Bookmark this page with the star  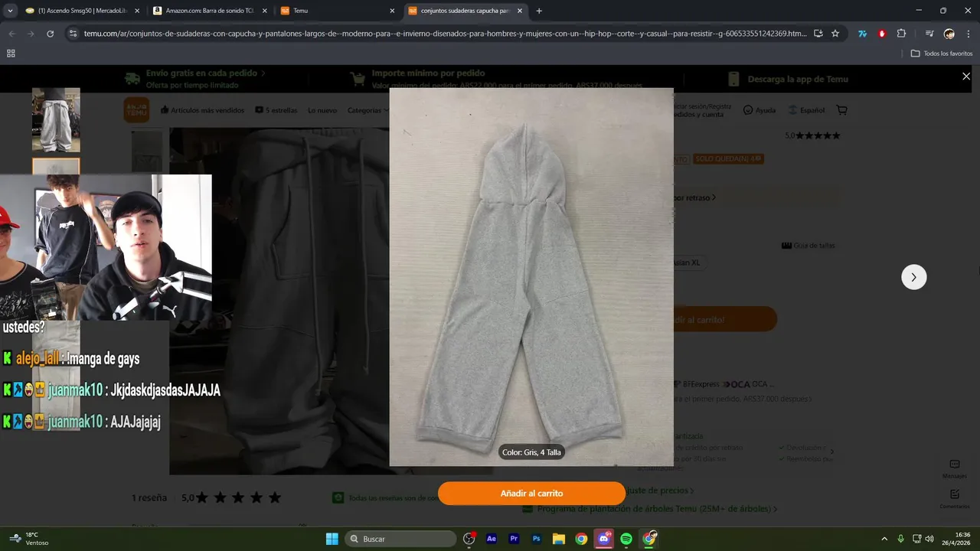pyautogui.click(x=835, y=34)
